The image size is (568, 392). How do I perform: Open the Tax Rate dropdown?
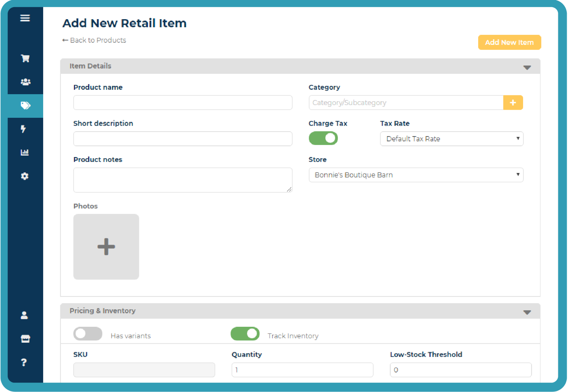451,139
